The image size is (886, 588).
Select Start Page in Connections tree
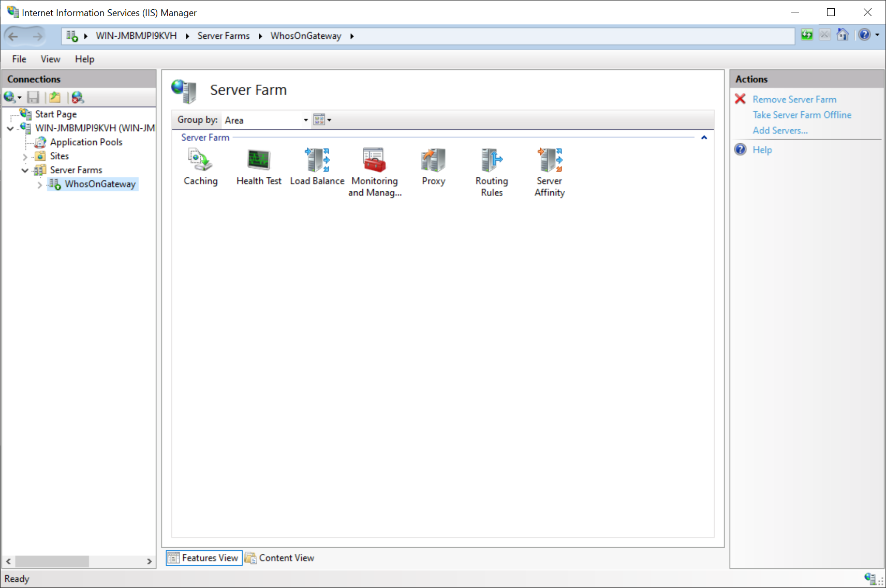click(x=56, y=114)
